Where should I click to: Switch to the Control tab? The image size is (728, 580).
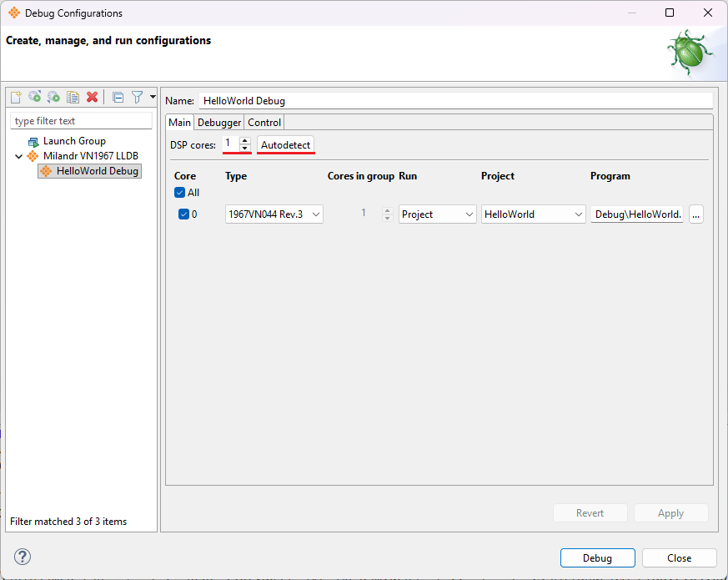(x=264, y=123)
